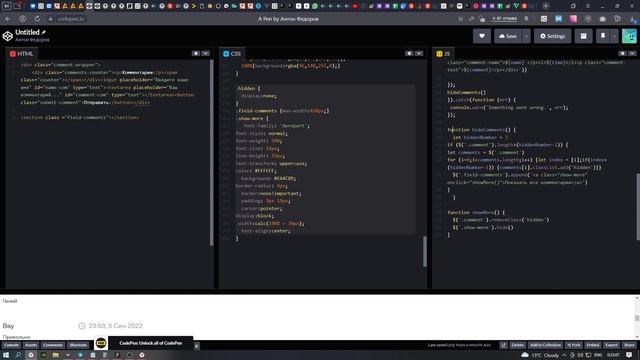The width and height of the screenshot is (640, 360).
Task: Click the CSS editor vertical scrollbar thumb
Action: tap(424, 251)
